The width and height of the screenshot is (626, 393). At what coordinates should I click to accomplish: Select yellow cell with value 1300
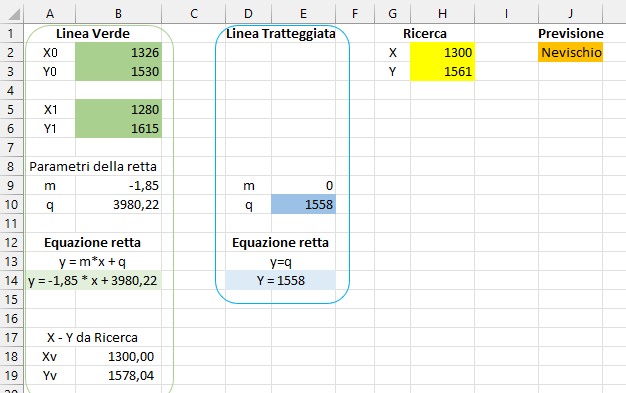click(x=442, y=52)
